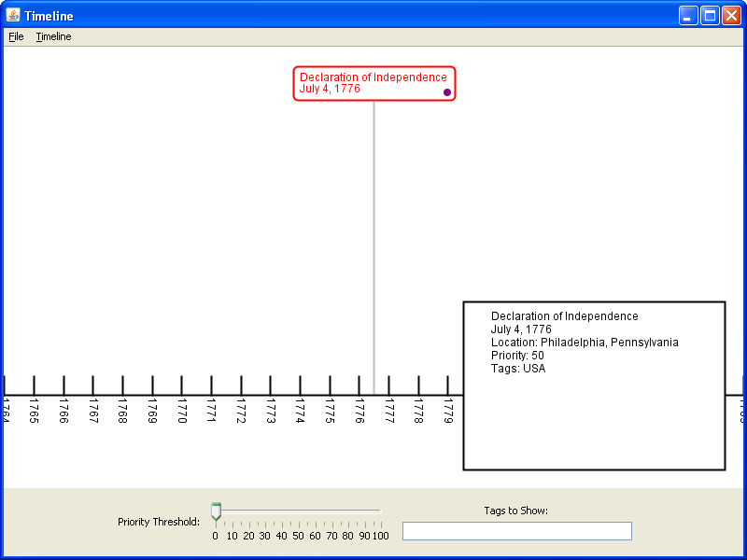Select the Declaration of Independence event label
The width and height of the screenshot is (747, 560).
[373, 83]
